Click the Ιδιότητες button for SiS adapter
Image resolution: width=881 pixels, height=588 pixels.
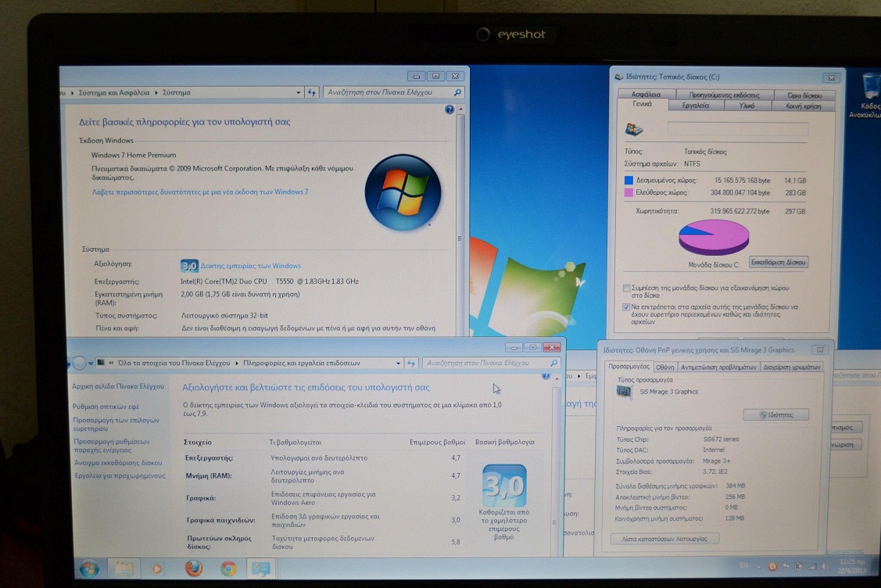(776, 415)
